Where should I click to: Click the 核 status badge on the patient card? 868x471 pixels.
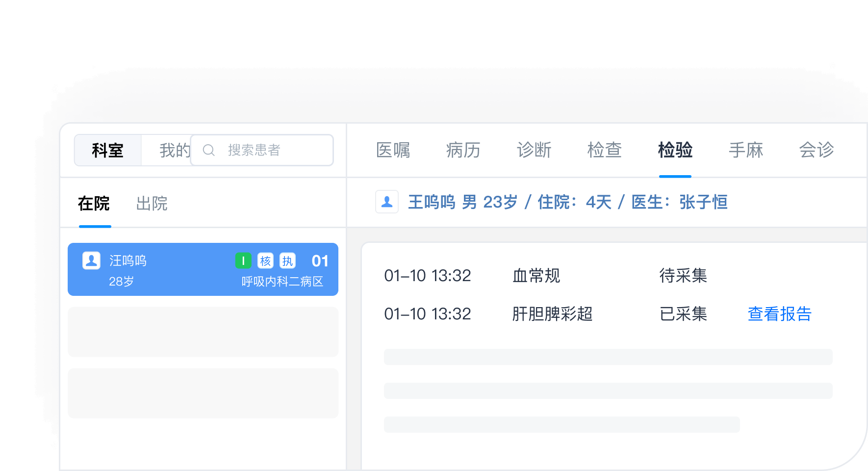click(265, 261)
